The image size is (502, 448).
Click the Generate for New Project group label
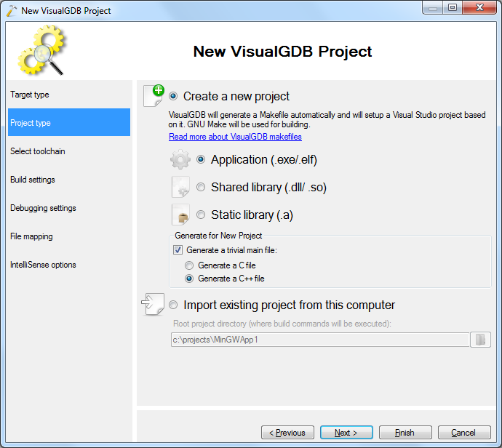218,236
